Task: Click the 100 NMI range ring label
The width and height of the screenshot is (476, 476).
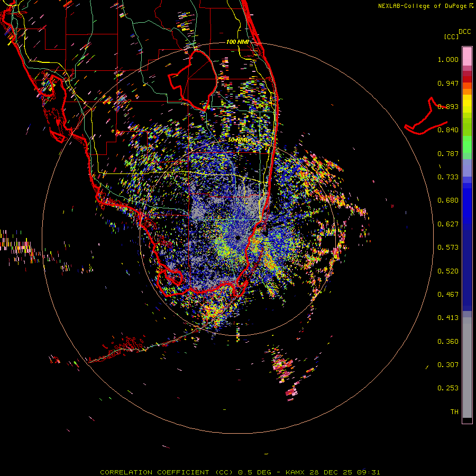Action: pos(237,42)
